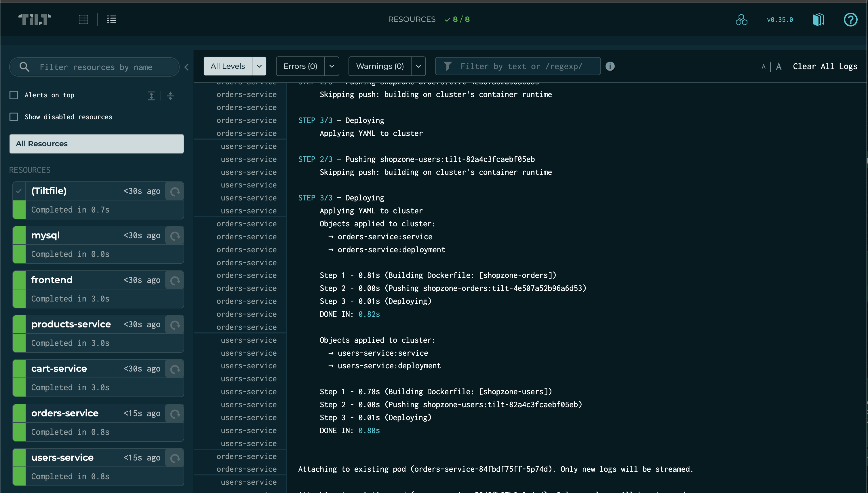Trigger update for frontend resource

pos(175,280)
